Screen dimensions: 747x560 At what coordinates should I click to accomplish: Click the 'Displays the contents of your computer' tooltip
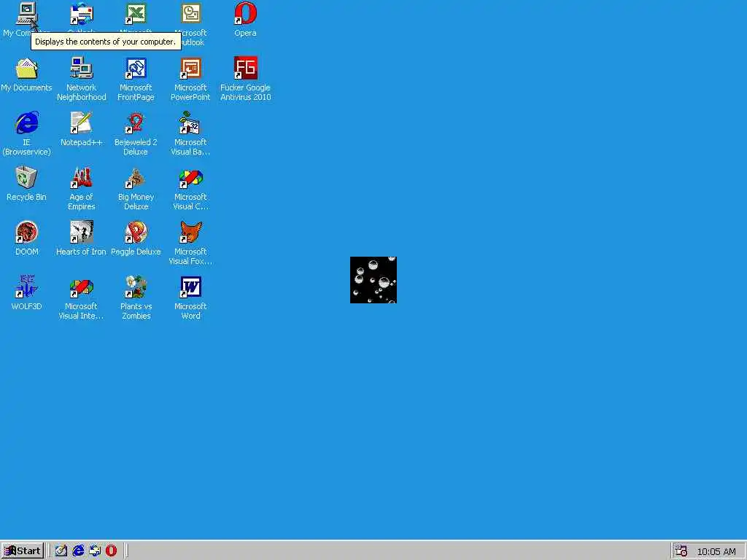106,42
